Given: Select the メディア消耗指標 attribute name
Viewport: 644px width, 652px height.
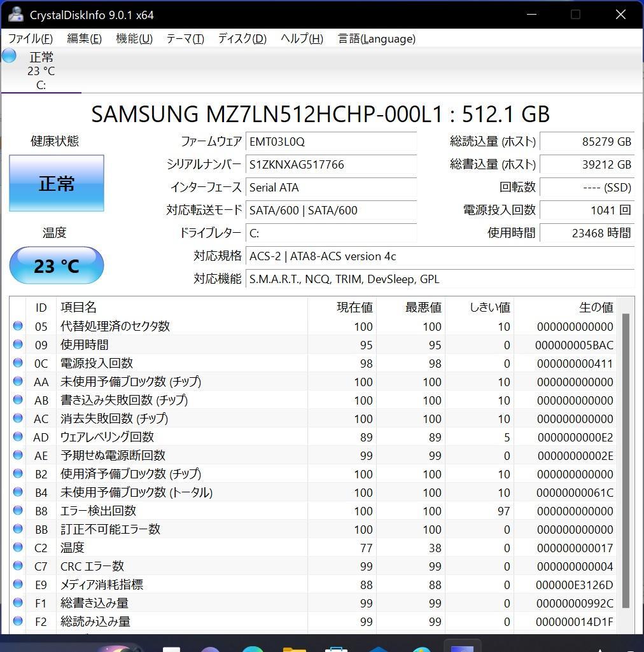Looking at the screenshot, I should [x=102, y=584].
